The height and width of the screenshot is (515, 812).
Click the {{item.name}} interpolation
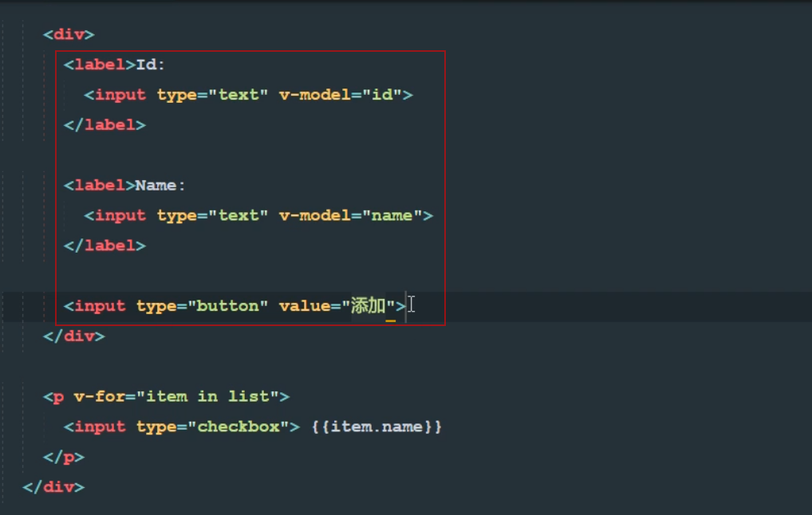pyautogui.click(x=376, y=427)
